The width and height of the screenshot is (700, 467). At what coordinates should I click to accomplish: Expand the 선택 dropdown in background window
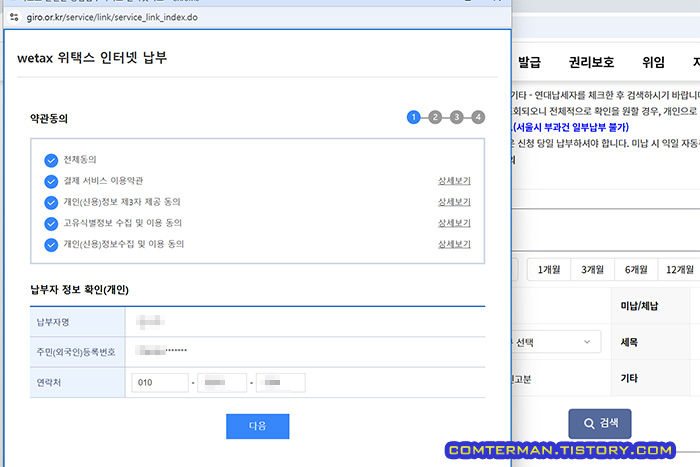tap(556, 342)
